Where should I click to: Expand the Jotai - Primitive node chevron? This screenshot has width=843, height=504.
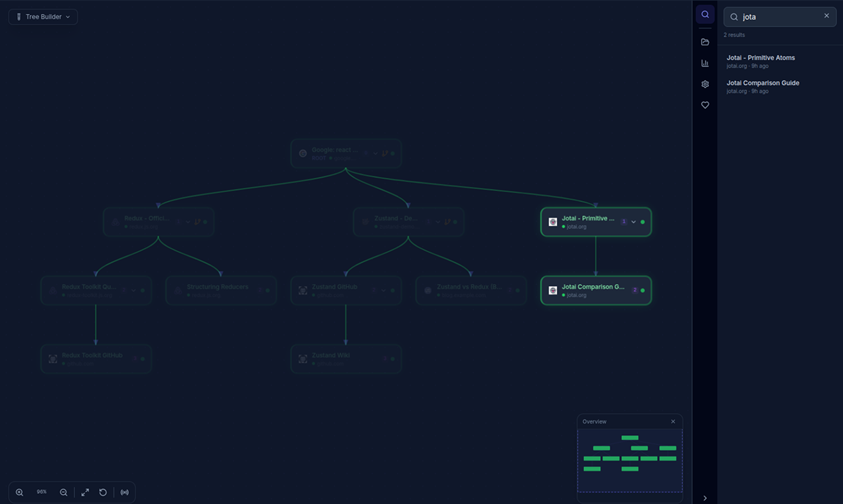634,222
